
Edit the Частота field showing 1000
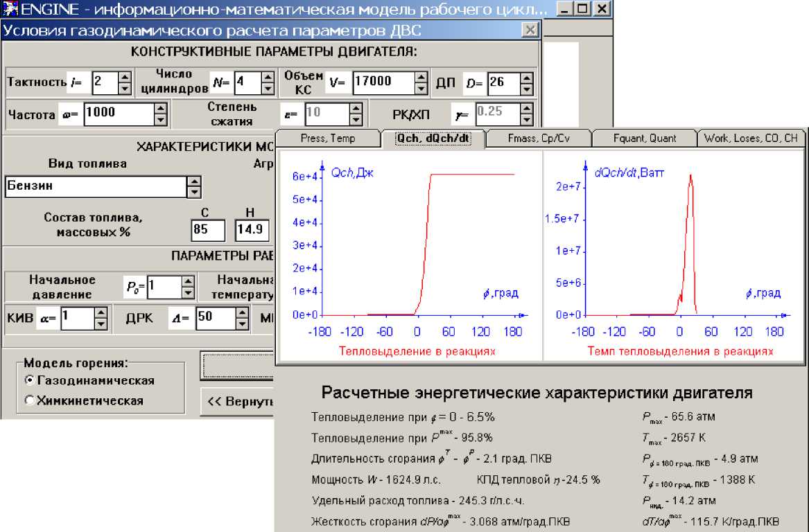pyautogui.click(x=119, y=114)
